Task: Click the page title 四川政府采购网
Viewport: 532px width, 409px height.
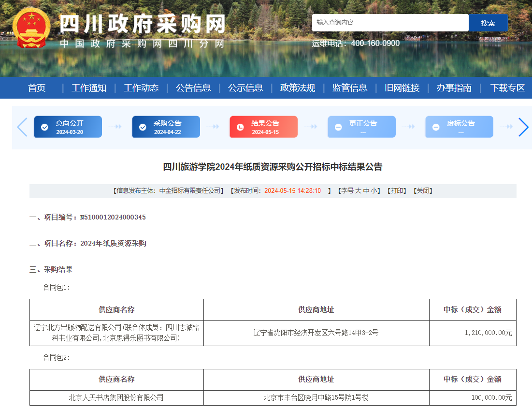Action: [x=143, y=25]
